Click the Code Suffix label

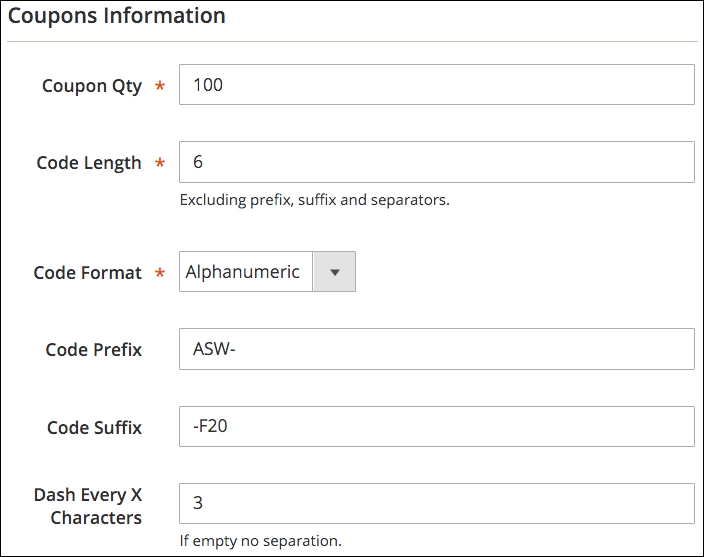coord(95,428)
